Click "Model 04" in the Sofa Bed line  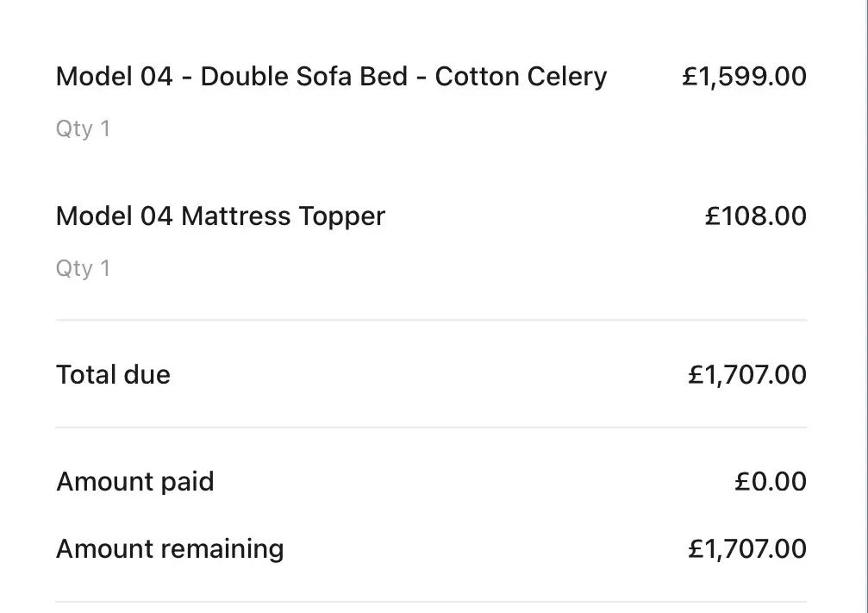[x=115, y=77]
